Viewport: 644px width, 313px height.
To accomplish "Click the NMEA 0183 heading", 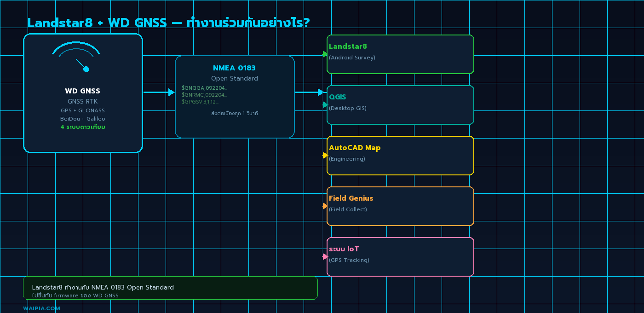I will pyautogui.click(x=234, y=68).
